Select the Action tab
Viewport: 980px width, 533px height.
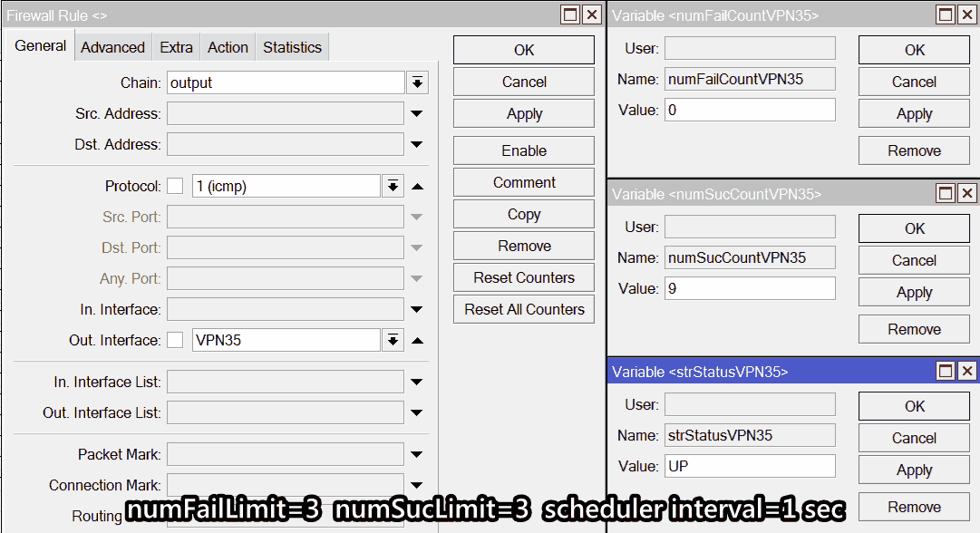coord(228,46)
